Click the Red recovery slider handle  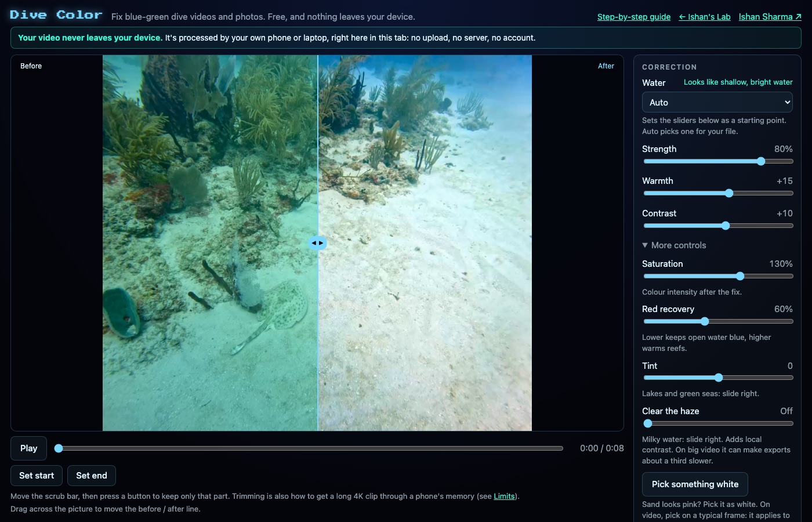[705, 321]
